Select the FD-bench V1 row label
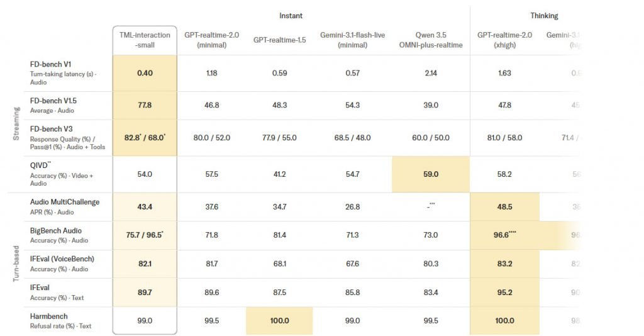Image resolution: width=644 pixels, height=336 pixels. pyautogui.click(x=50, y=64)
